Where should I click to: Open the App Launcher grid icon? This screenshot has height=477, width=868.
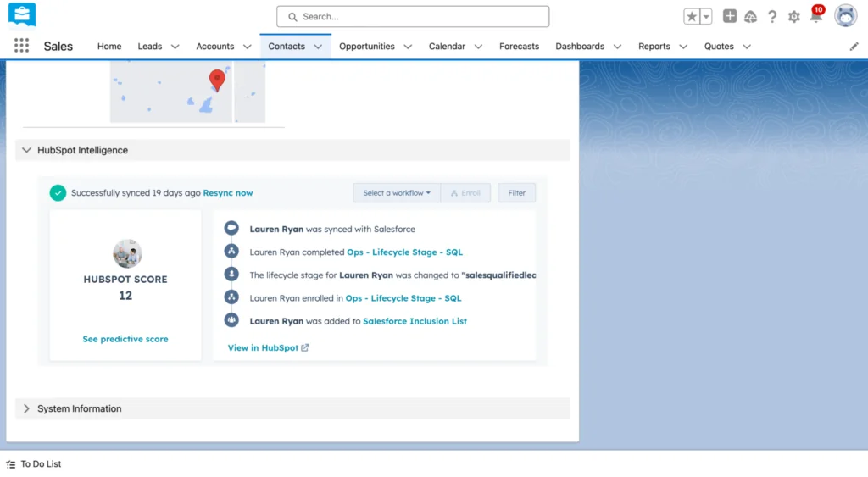click(21, 46)
